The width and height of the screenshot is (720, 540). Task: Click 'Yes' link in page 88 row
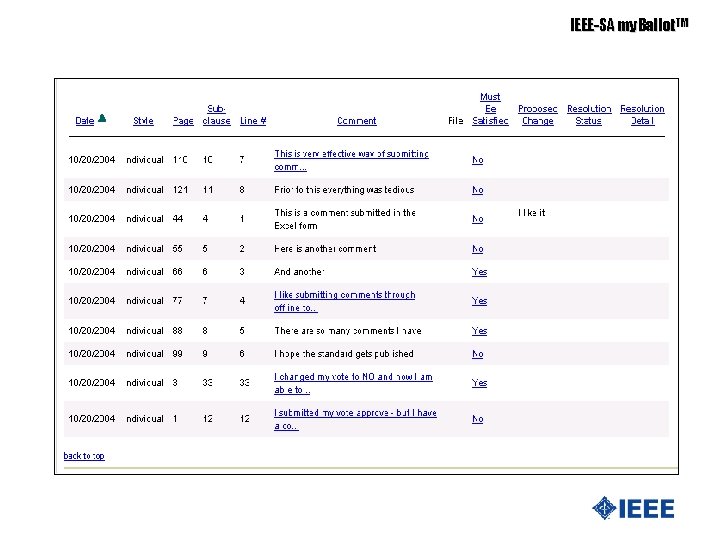[479, 331]
